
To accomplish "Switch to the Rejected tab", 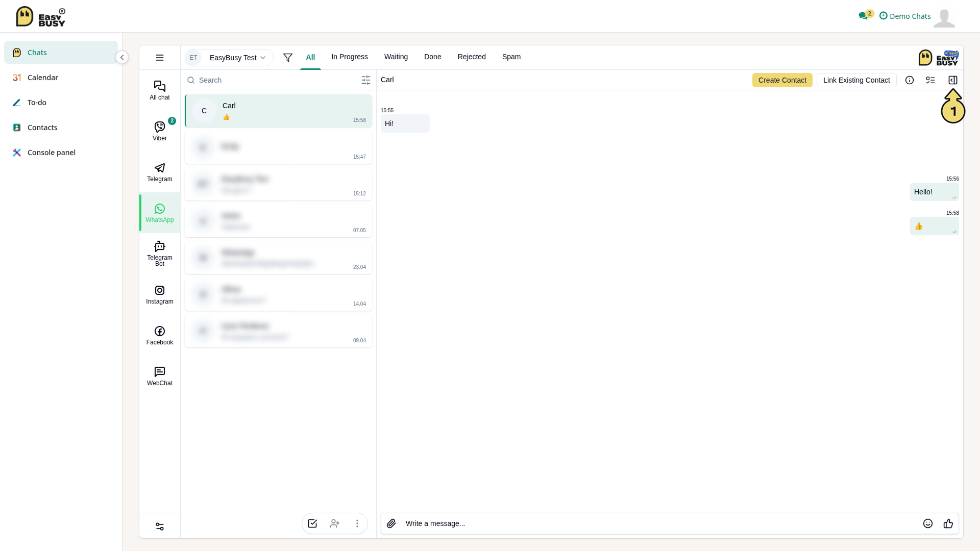I will click(472, 57).
